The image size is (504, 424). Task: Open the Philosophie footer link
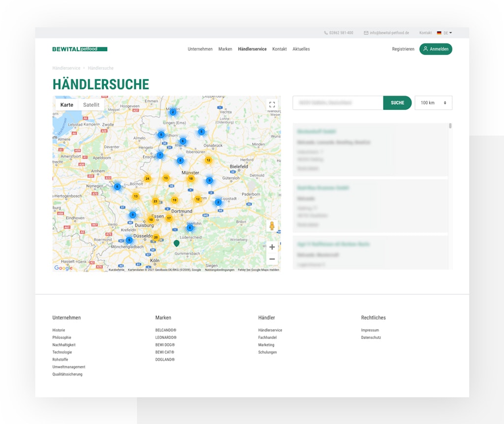coord(62,337)
